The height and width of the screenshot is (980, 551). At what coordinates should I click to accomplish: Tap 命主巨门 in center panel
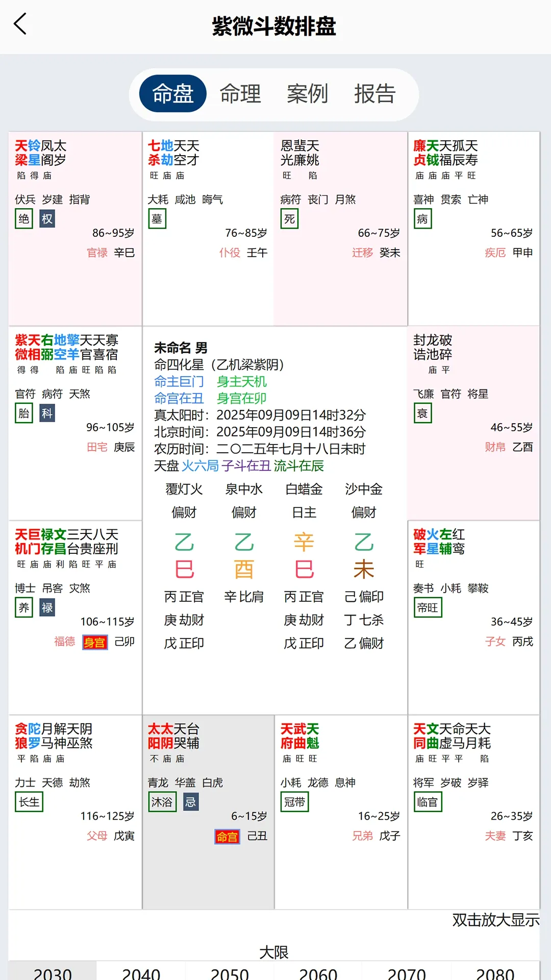click(179, 381)
